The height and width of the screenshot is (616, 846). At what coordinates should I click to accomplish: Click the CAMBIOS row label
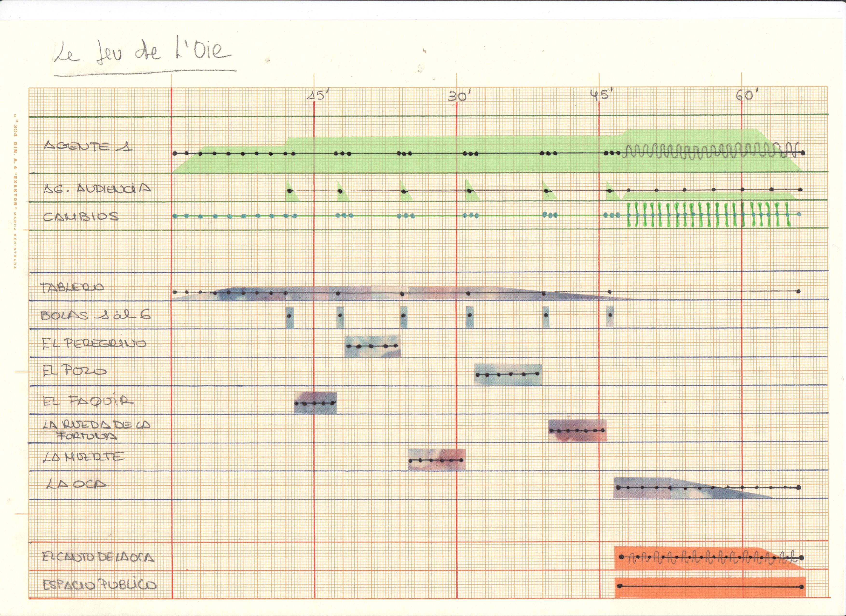click(x=81, y=217)
